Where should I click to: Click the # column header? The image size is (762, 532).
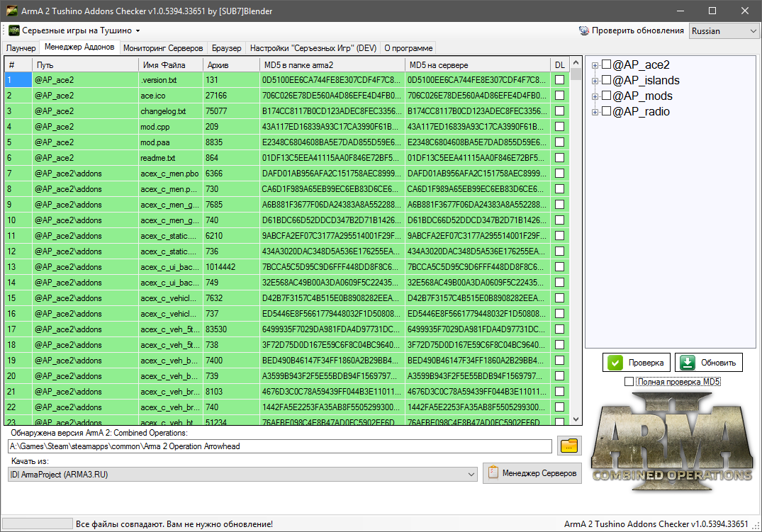18,64
